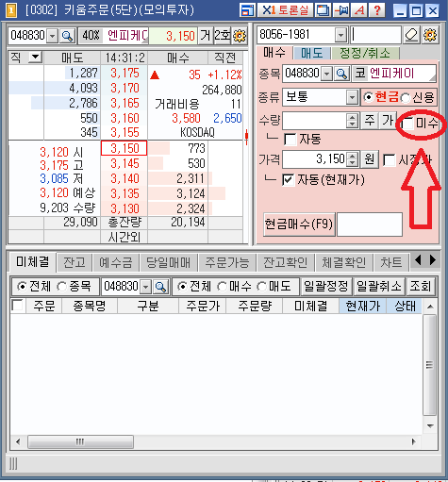Select 전체 radio beside 매수/매도 options

click(182, 287)
